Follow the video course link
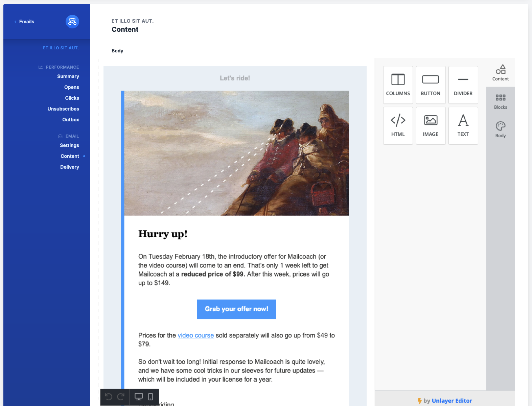 196,335
